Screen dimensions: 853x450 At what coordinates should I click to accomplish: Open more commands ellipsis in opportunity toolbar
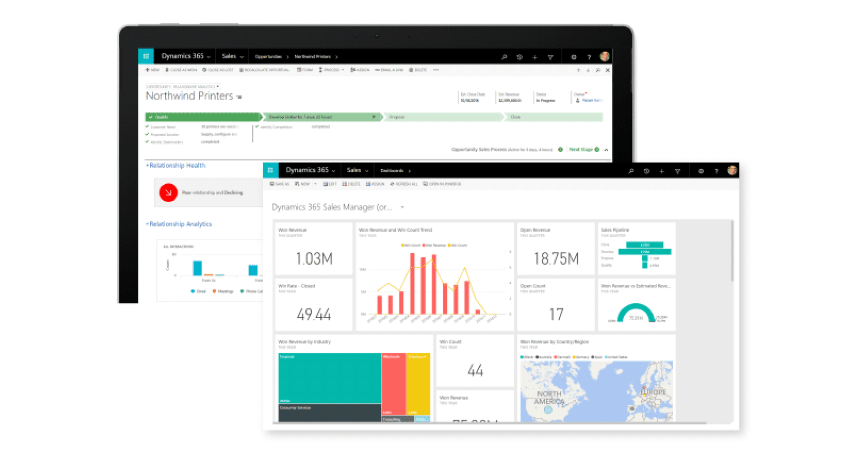click(x=436, y=70)
